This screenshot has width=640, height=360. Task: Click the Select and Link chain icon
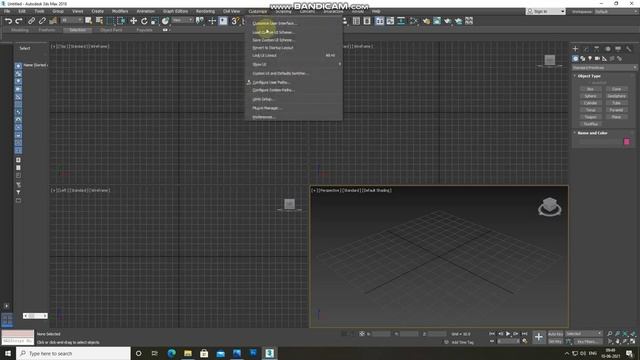click(31, 21)
